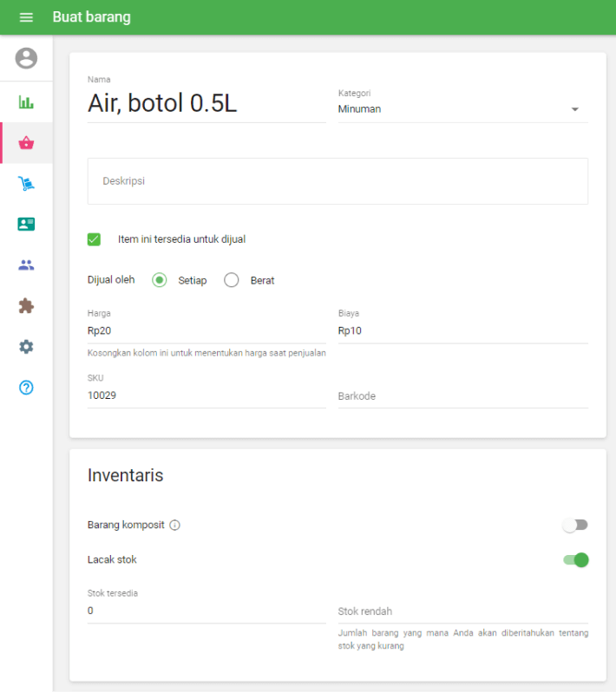Open the settings gear icon
Screen dimensions: 616x692
(26, 347)
